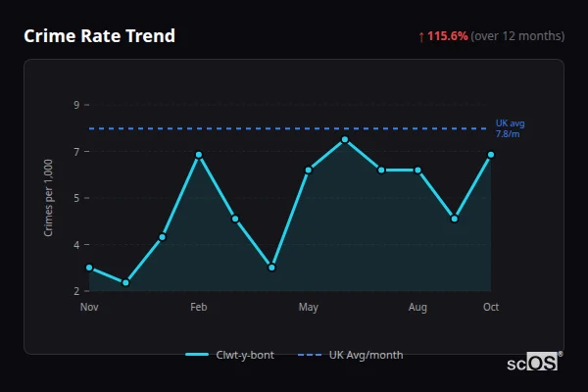Click the y-axis value 2
Screen dimensions: 588x392
point(76,291)
